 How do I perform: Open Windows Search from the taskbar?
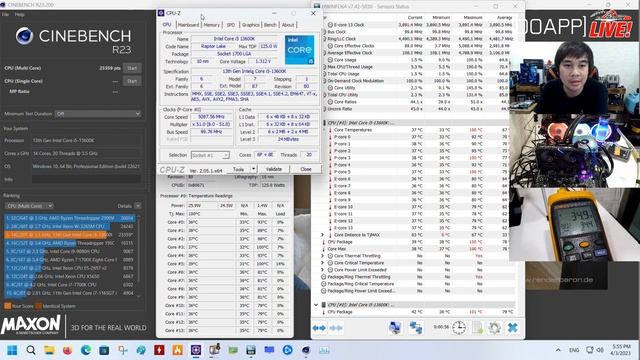pos(31,350)
